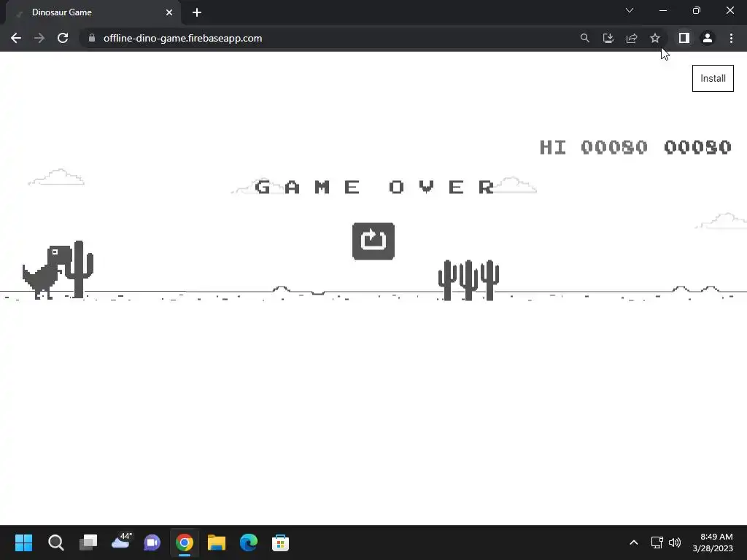Open the zoom magnifier in address bar
This screenshot has width=747, height=560.
[584, 38]
